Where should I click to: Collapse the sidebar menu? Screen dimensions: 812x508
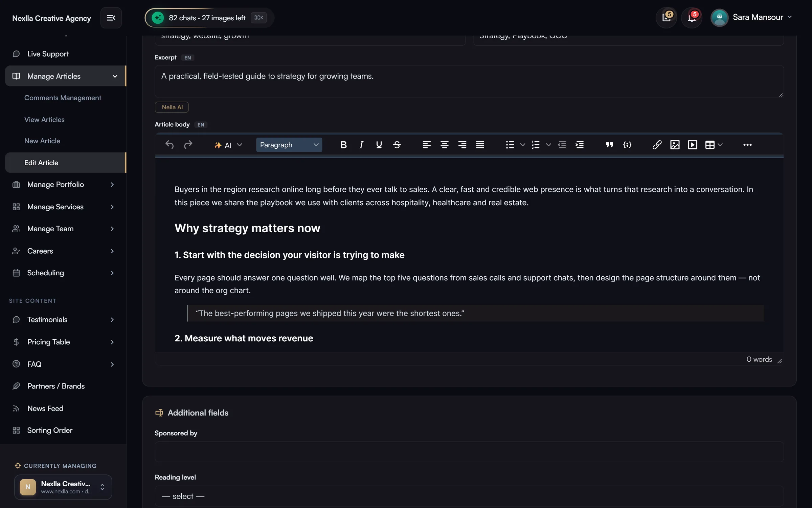111,18
